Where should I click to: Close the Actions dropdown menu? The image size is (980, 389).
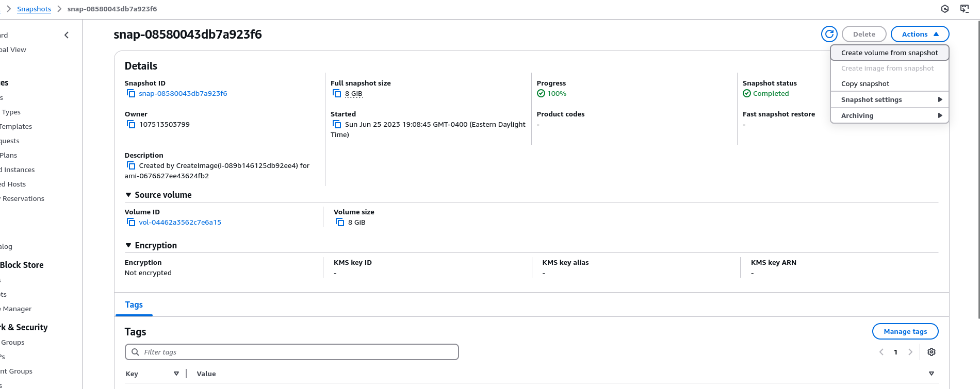click(920, 34)
